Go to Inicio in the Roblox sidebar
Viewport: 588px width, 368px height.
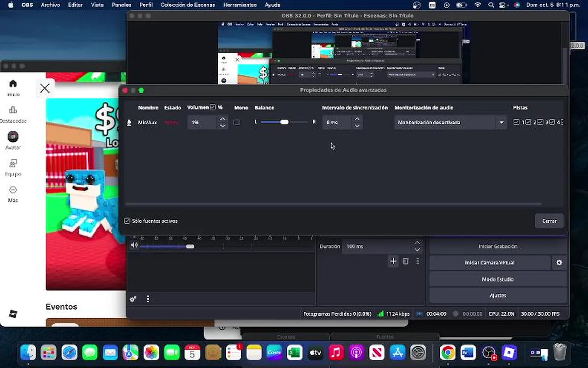[13, 88]
